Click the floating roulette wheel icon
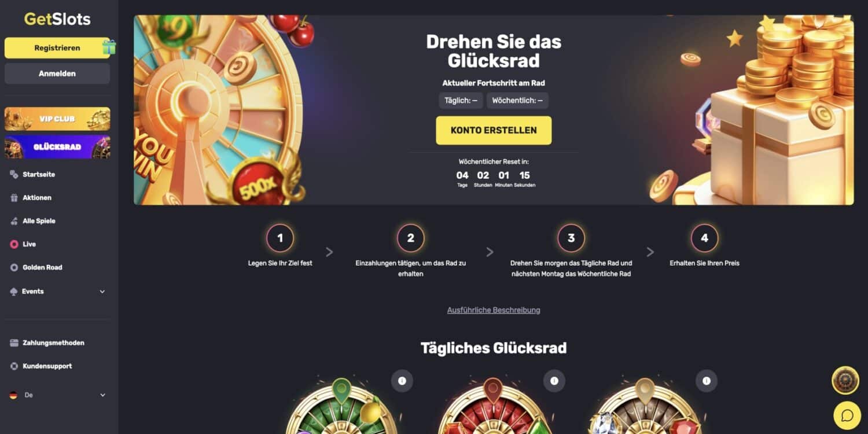The image size is (868, 434). point(845,380)
